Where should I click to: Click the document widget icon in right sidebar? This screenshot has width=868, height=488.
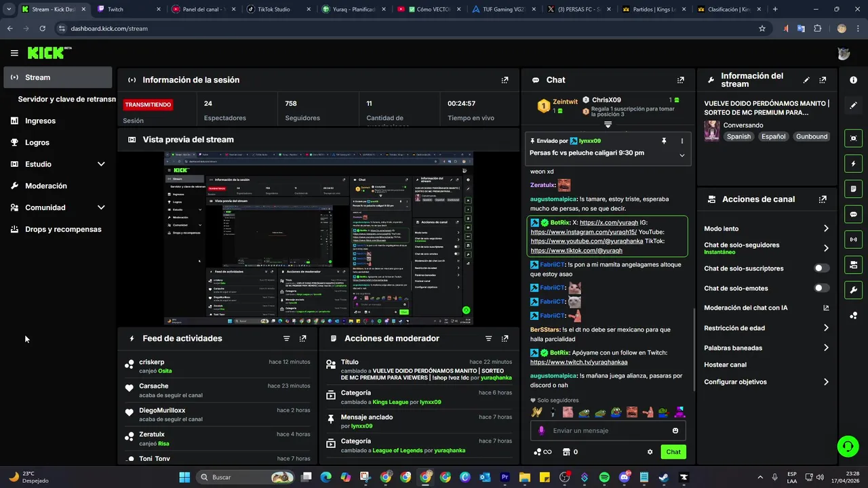coord(853,188)
